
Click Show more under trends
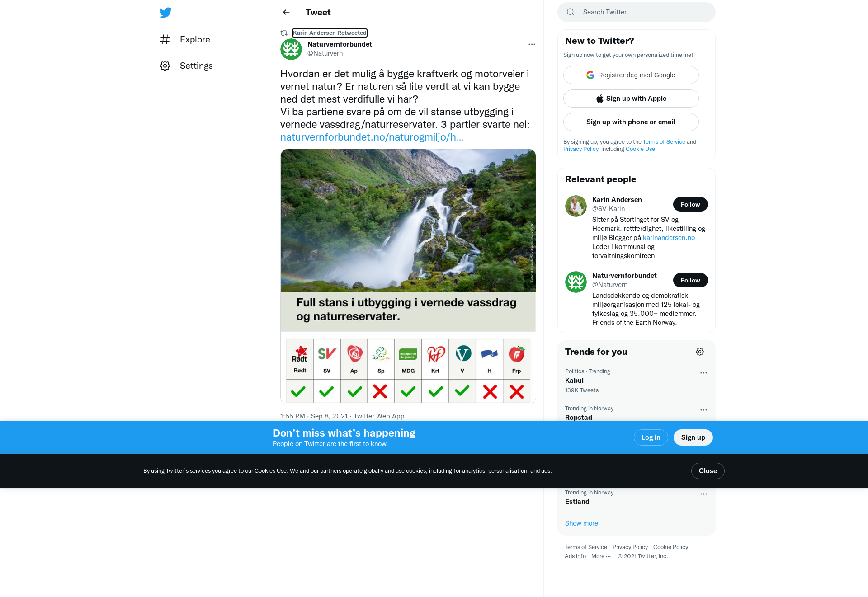click(581, 523)
